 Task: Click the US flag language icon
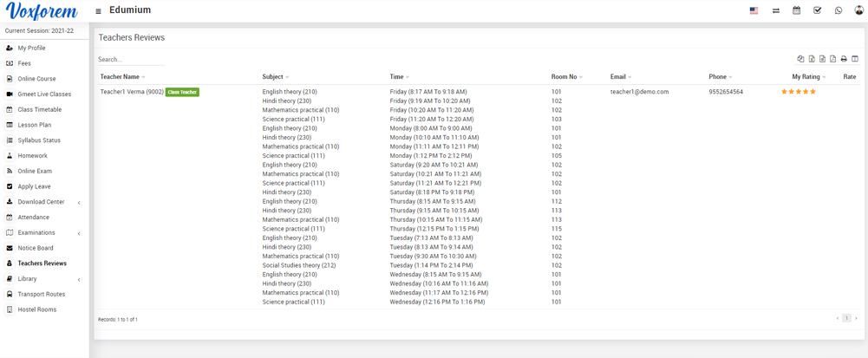(x=754, y=10)
